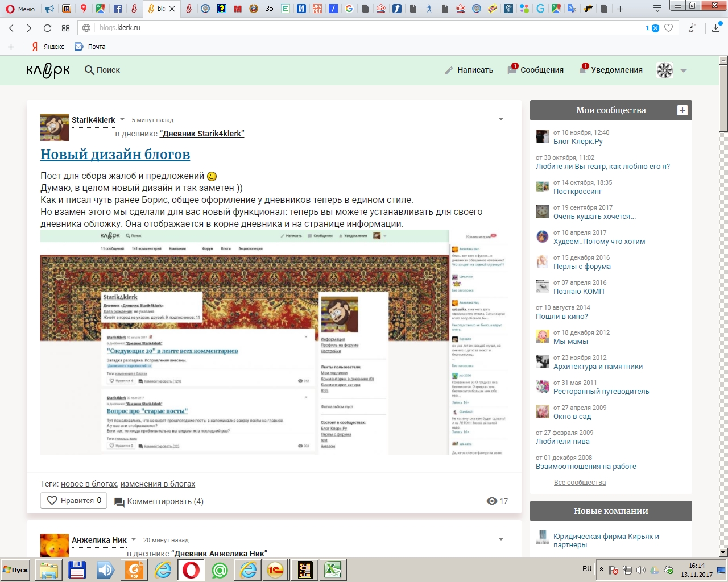Open community Познаю КОМП
Image resolution: width=728 pixels, height=582 pixels.
click(x=579, y=292)
